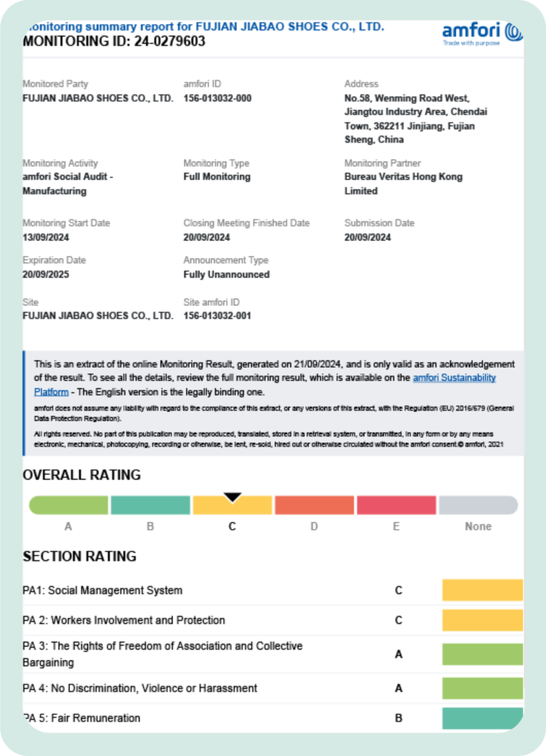Click the teal bar for PA 5 rating
The width and height of the screenshot is (546, 756).
[482, 718]
